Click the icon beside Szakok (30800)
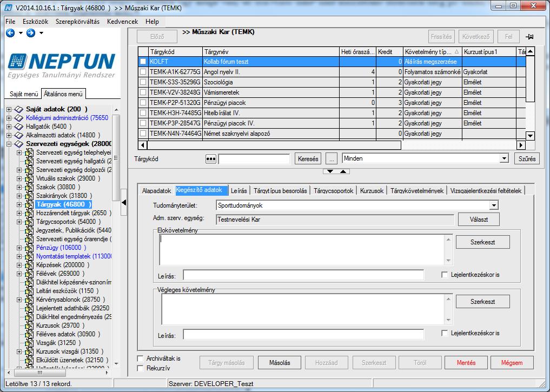 point(29,187)
